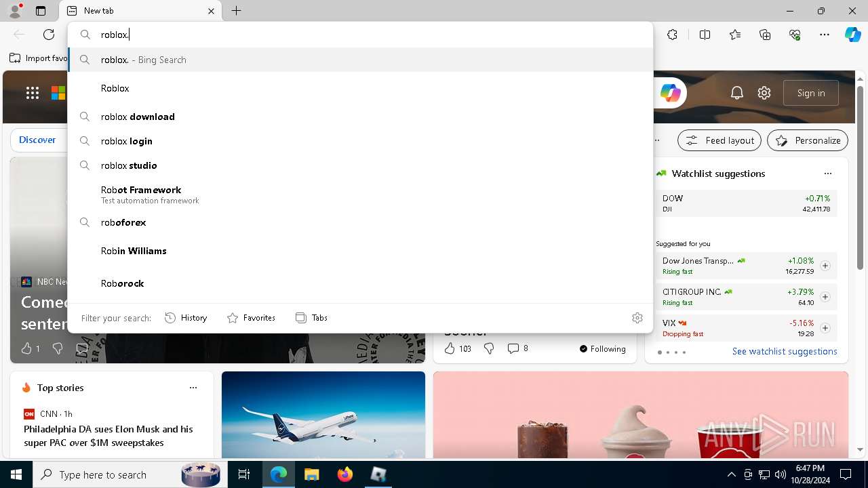Screen dimensions: 868x488
Task: Click the Copilot icon in page header
Action: (671, 93)
